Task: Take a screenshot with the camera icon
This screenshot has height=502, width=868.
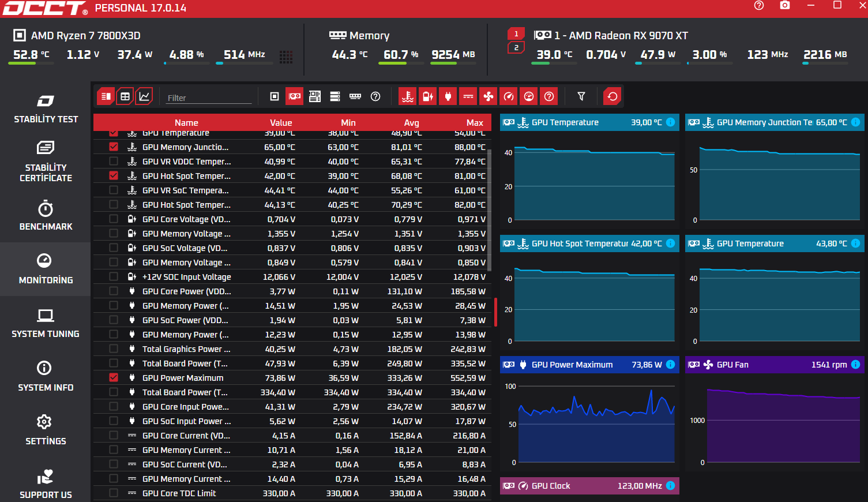Action: coord(785,5)
